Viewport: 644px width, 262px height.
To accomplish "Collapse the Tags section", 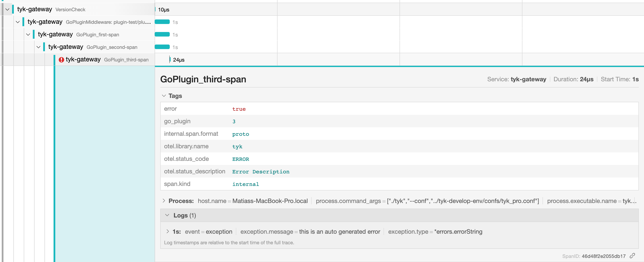I will [x=164, y=96].
